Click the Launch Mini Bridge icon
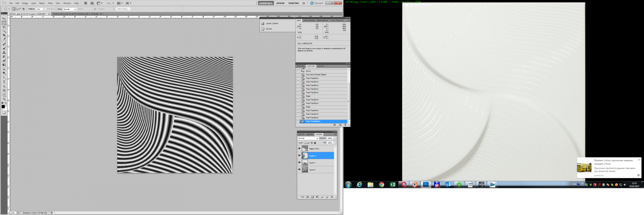Viewport: 644px width, 215px height. 92,3
